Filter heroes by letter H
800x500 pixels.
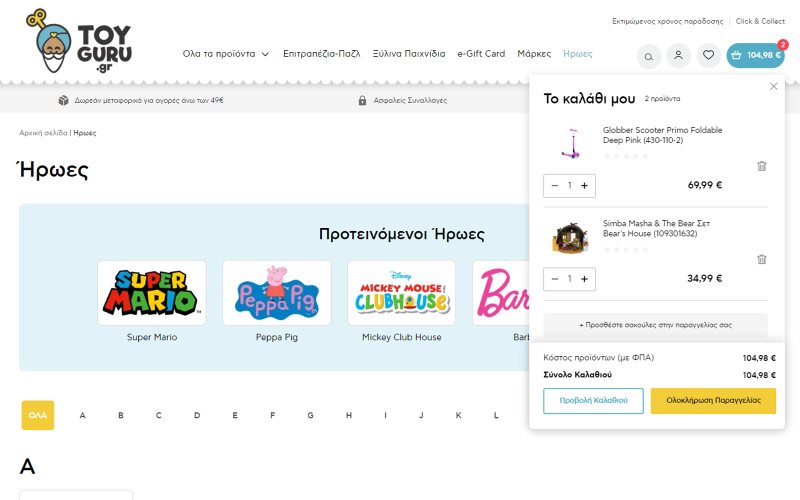click(348, 415)
